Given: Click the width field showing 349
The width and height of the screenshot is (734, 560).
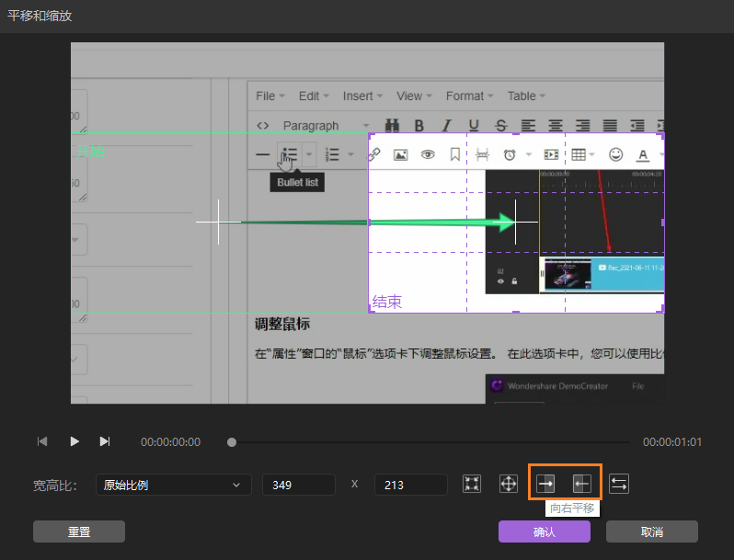Looking at the screenshot, I should tap(299, 485).
